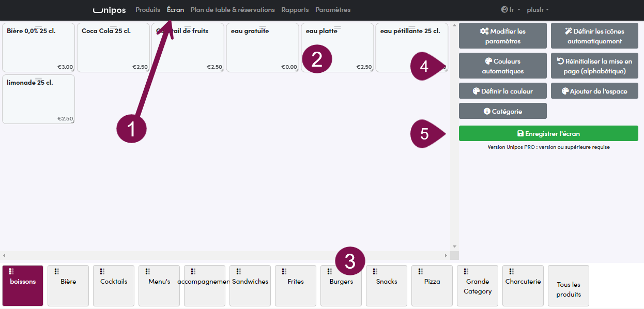Click the resize corner of limonade 25 cl. tile
This screenshot has height=309, width=644.
[x=73, y=122]
